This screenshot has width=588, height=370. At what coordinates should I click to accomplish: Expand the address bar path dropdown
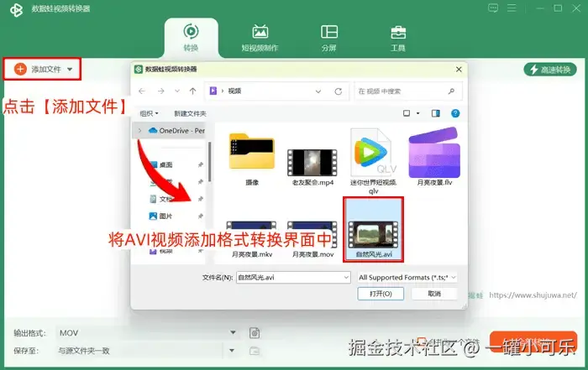318,91
